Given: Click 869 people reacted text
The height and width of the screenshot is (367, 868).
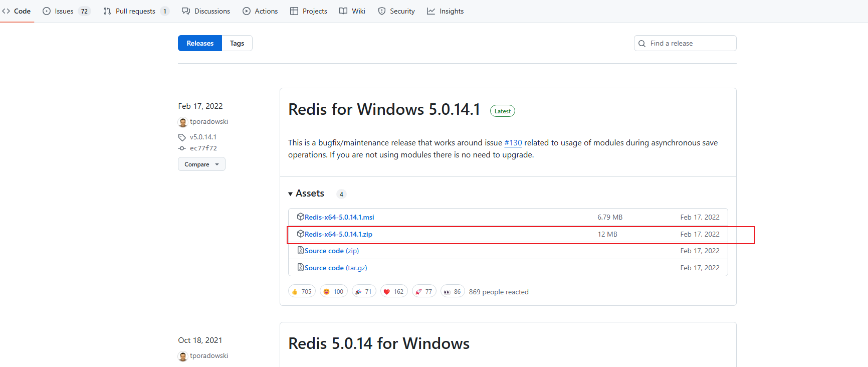Looking at the screenshot, I should pyautogui.click(x=499, y=292).
